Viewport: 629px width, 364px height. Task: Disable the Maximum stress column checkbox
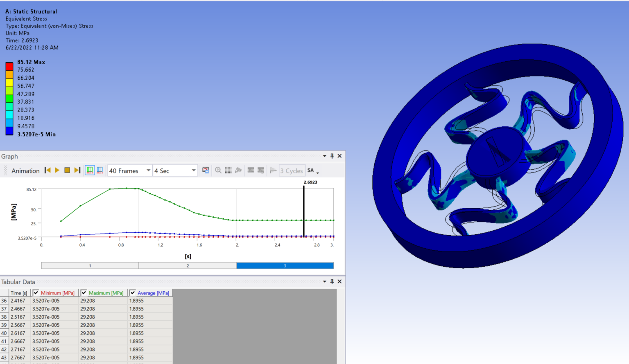84,292
